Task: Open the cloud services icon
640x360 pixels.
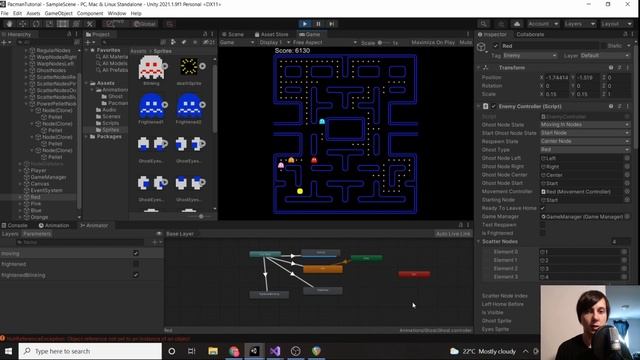Action: [517, 24]
